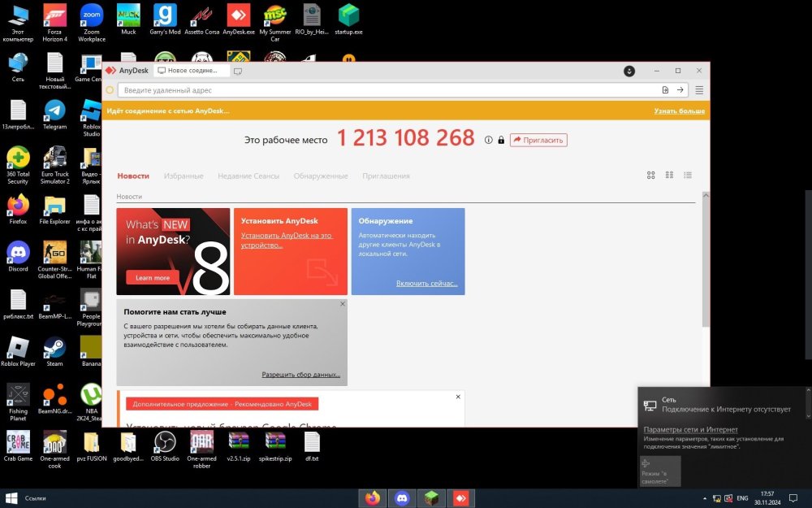Select OBS Studio desktop icon
812x508 pixels.
[165, 446]
